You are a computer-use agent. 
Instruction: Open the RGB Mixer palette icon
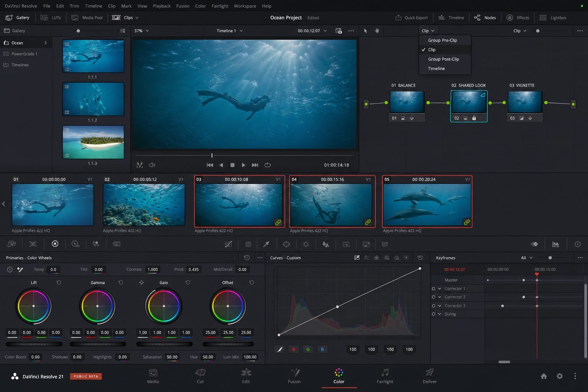(x=96, y=243)
